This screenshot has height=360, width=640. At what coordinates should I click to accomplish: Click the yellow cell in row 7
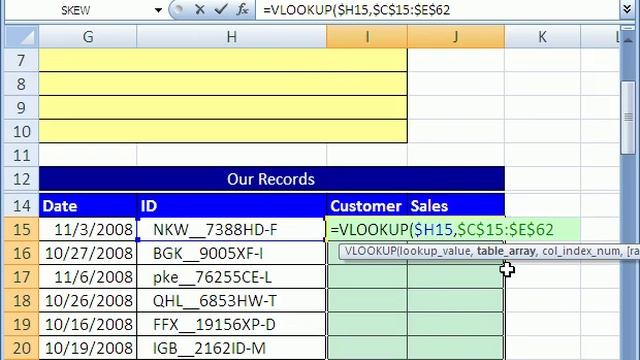point(223,60)
